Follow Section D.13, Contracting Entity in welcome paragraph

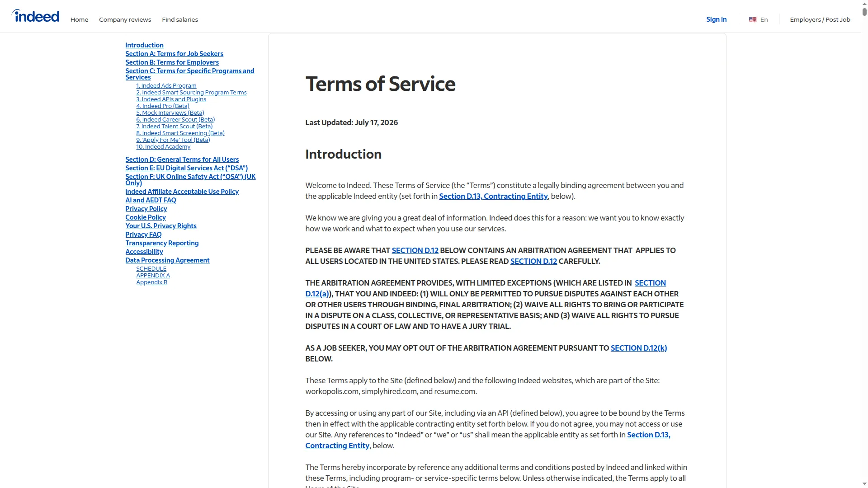493,196
